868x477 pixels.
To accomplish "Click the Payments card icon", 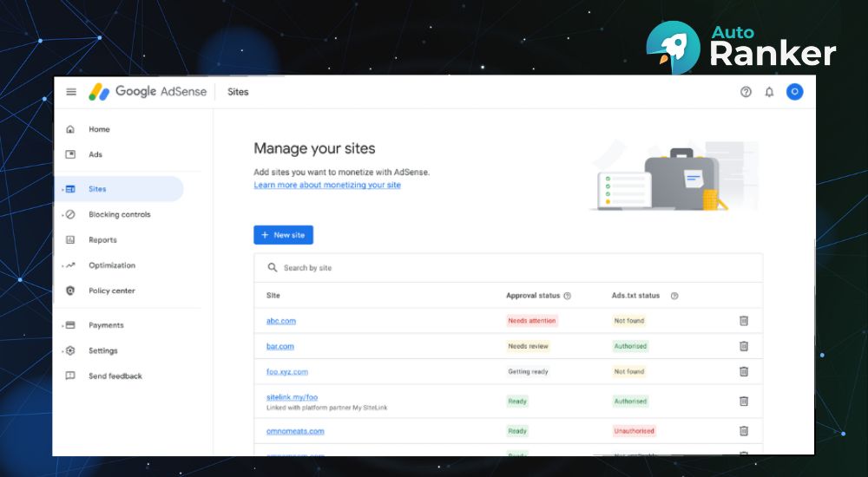I will (70, 325).
